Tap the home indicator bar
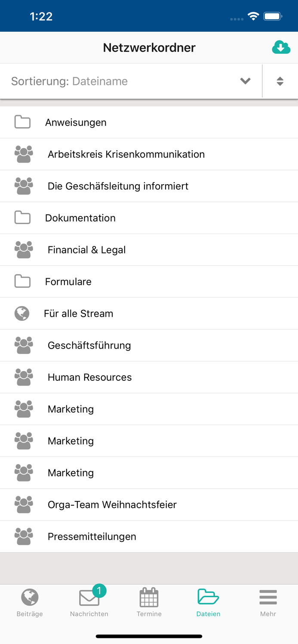Image resolution: width=298 pixels, height=644 pixels. [x=149, y=636]
